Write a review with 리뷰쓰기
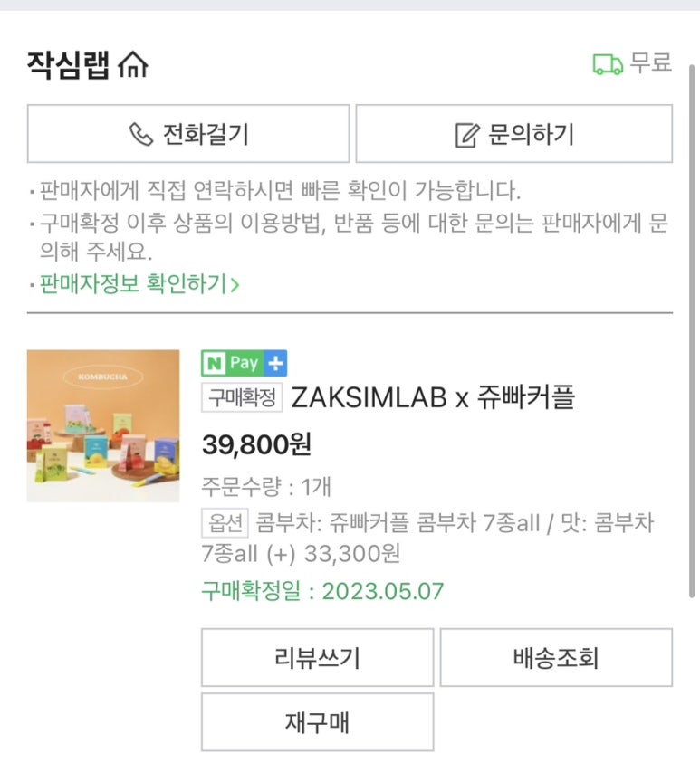Image resolution: width=700 pixels, height=763 pixels. click(x=317, y=658)
